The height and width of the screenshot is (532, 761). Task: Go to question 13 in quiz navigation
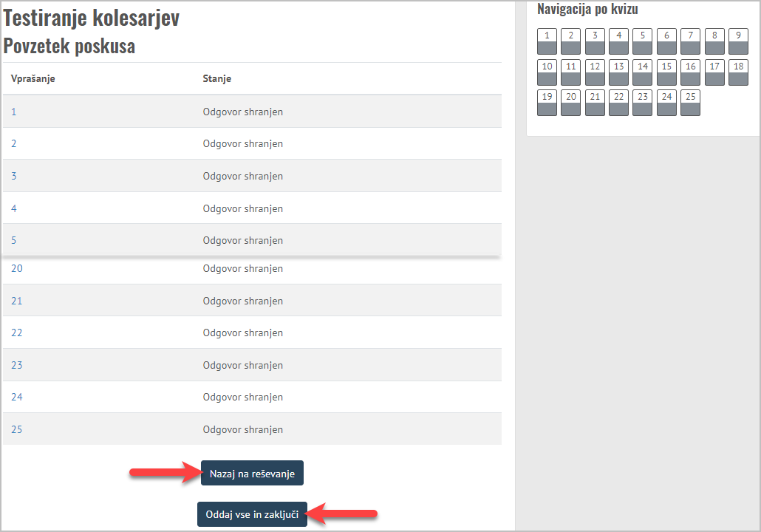(x=618, y=72)
